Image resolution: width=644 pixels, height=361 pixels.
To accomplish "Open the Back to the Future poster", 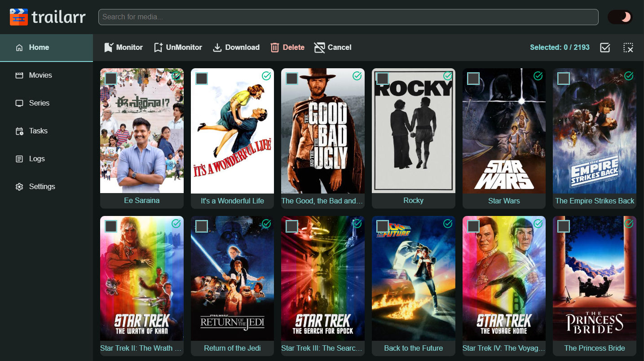I will point(414,278).
